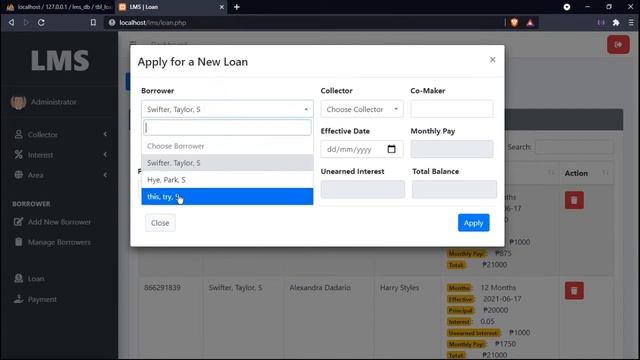Click the browser forward arrow
Screen dimensions: 640x360
[x=26, y=22]
